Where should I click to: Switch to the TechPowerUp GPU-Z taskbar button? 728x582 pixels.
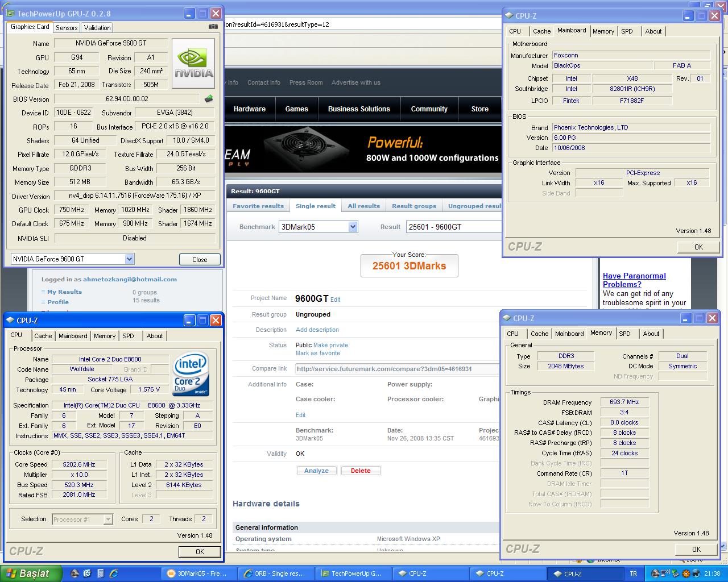click(x=353, y=573)
